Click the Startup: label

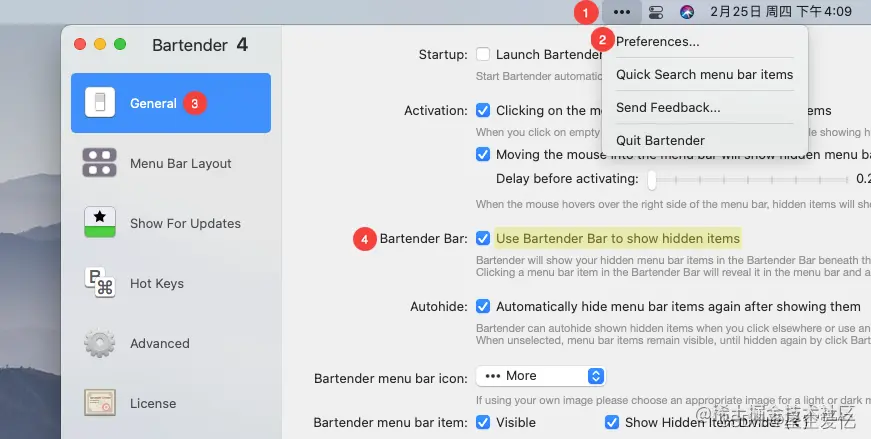pyautogui.click(x=443, y=55)
